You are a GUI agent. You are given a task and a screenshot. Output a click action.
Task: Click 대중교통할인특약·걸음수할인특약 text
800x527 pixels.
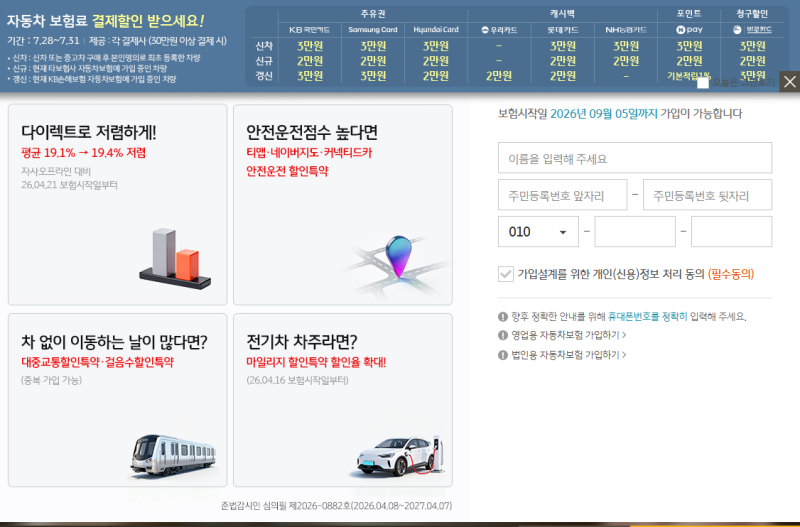tap(97, 362)
